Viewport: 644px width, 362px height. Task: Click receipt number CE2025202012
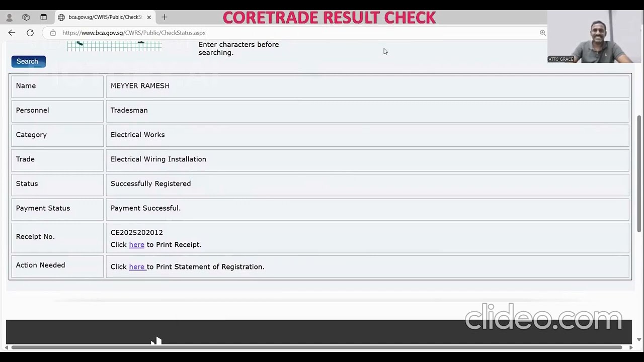click(136, 233)
